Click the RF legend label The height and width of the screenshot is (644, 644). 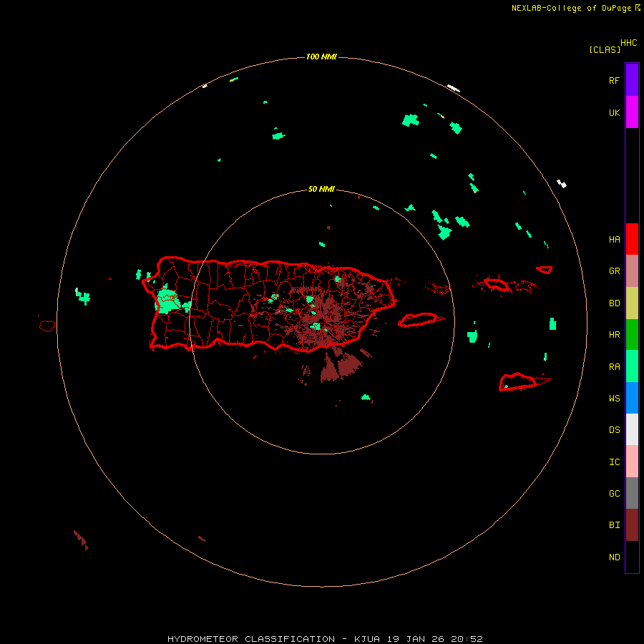coord(614,80)
